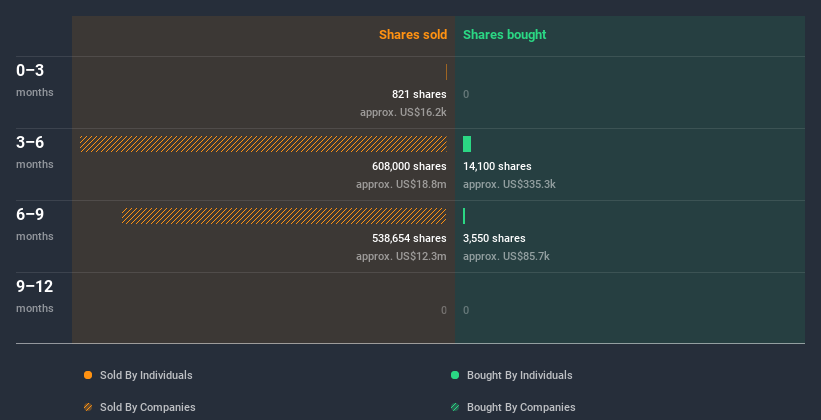This screenshot has width=821, height=420.
Task: Click the 14,100 shares label
Action: pyautogui.click(x=497, y=166)
